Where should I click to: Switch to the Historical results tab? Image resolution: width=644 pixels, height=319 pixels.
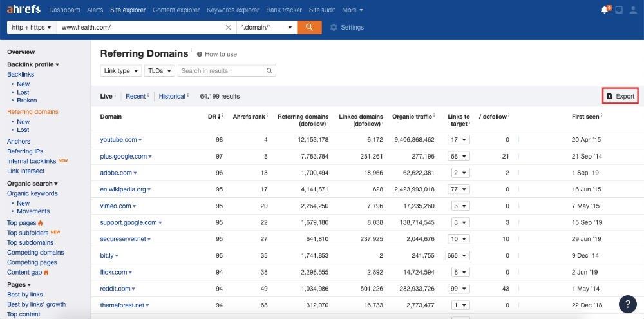tap(172, 96)
